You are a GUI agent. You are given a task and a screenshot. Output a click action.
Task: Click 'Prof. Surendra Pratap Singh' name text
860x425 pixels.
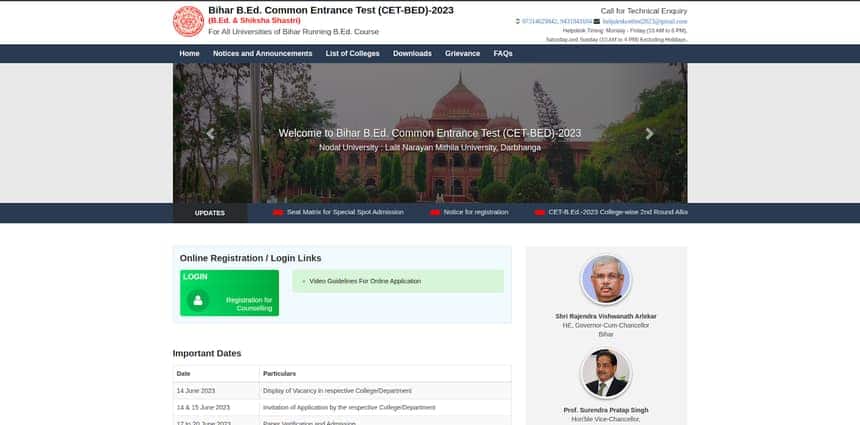coord(606,410)
